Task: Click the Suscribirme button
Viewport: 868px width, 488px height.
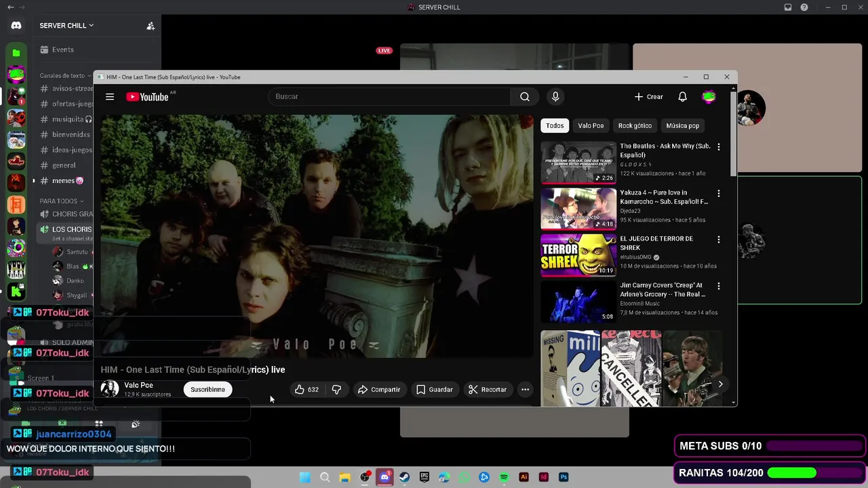Action: (208, 390)
